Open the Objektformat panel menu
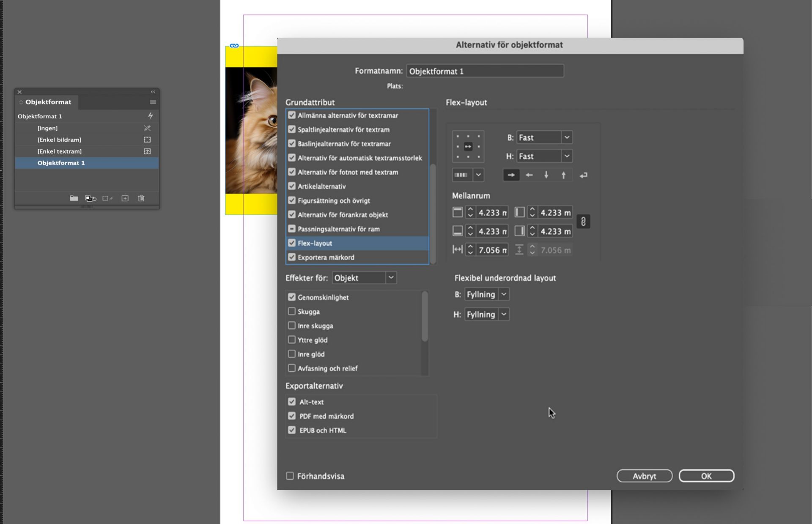 (x=153, y=102)
